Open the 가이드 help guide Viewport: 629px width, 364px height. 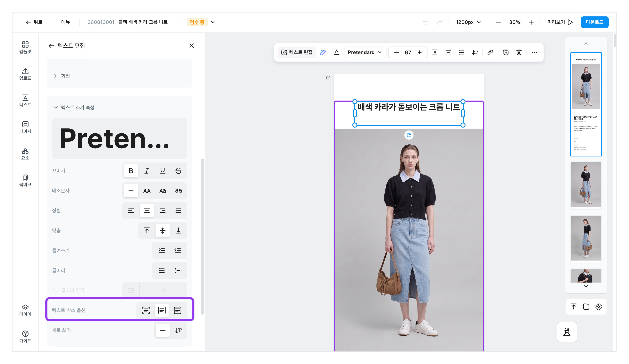25,337
